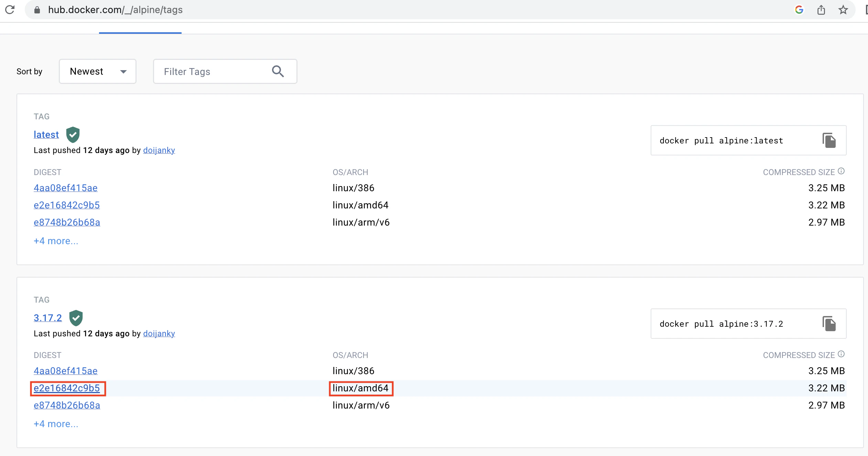The height and width of the screenshot is (456, 868).
Task: Open digest 4aa08ef415ae under latest
Action: [66, 188]
